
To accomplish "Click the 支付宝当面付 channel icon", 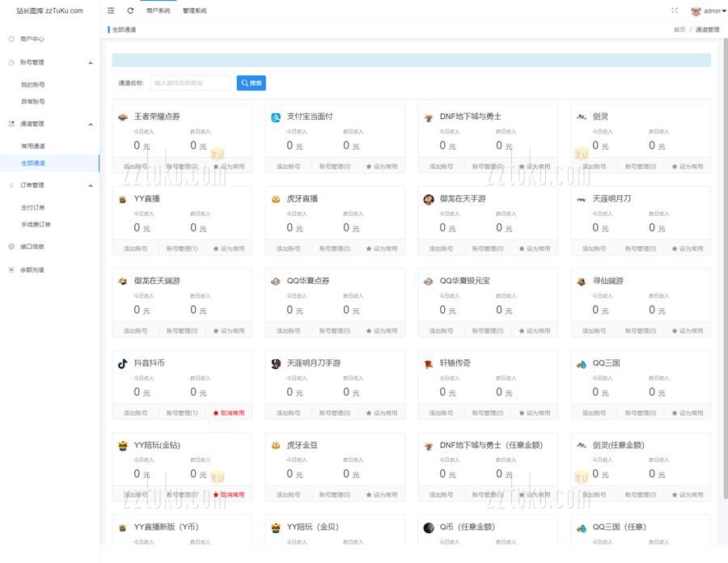I will point(276,117).
